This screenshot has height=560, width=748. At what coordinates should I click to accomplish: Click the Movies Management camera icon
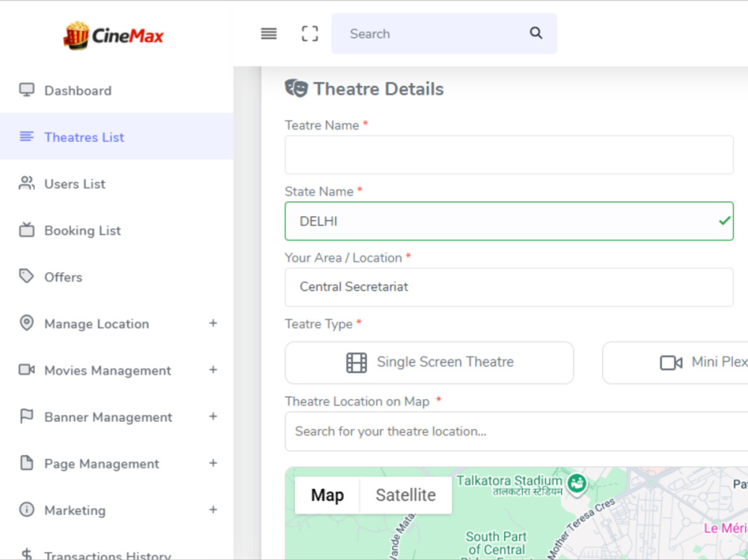[27, 369]
